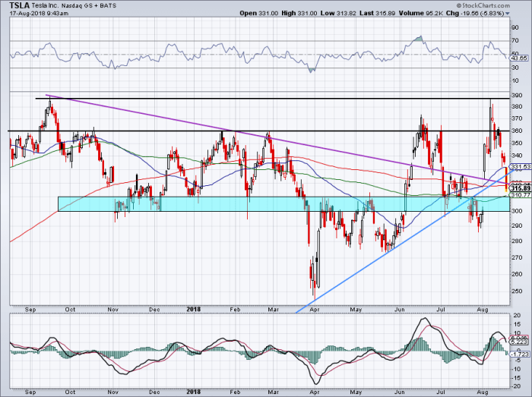This screenshot has width=532, height=397.
Task: Select the 310.77 moving average price tag
Action: [521, 195]
